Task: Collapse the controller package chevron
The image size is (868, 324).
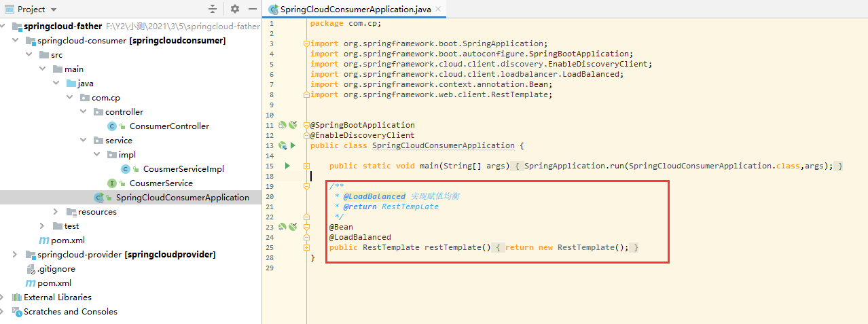Action: click(84, 112)
